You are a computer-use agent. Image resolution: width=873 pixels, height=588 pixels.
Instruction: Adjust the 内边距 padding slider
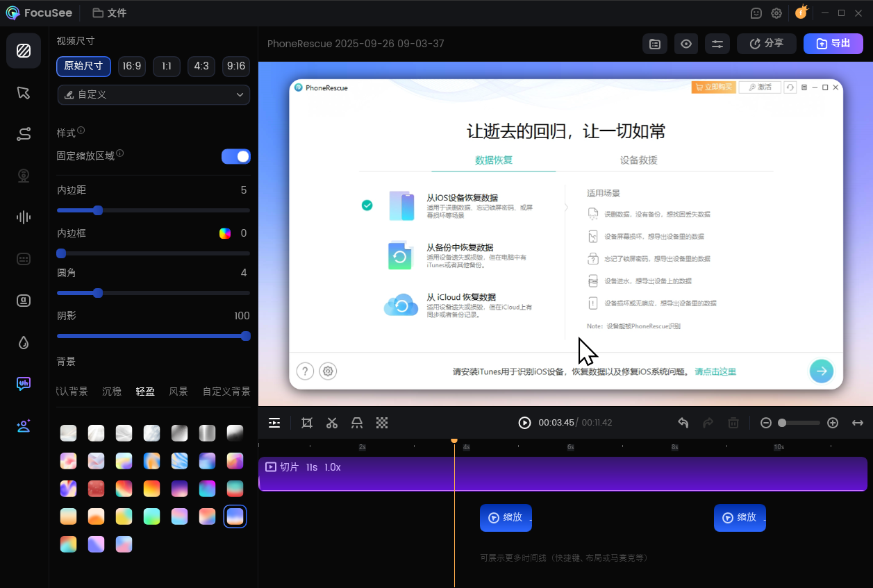click(153, 210)
